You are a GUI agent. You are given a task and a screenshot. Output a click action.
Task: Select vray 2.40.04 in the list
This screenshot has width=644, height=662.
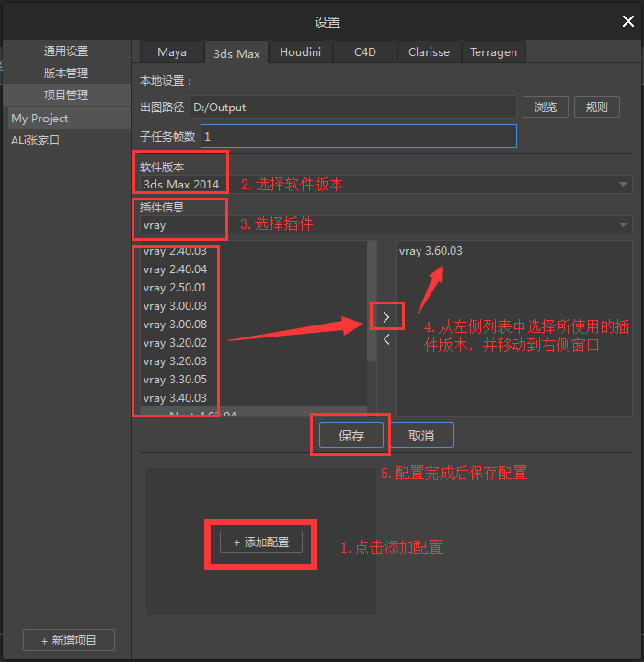(x=254, y=269)
